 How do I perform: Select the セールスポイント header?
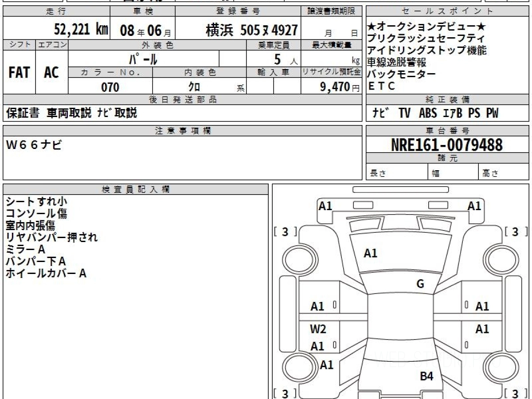point(447,12)
